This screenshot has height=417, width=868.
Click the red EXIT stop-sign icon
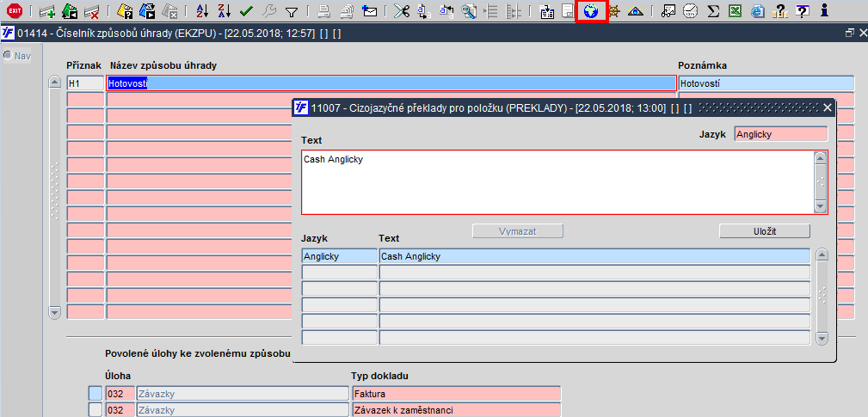pos(13,10)
